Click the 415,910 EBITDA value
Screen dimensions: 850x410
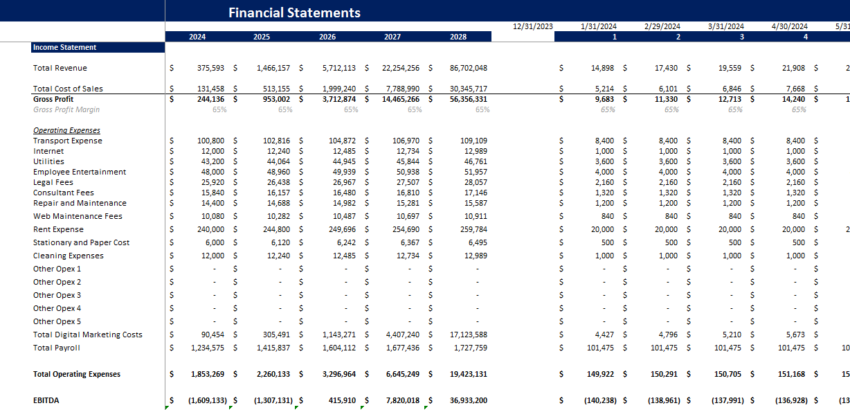343,401
